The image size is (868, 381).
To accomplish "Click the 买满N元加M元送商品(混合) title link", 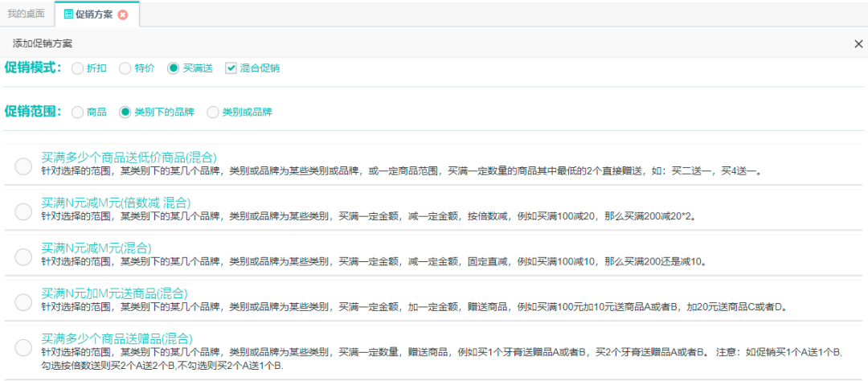I will coord(114,293).
